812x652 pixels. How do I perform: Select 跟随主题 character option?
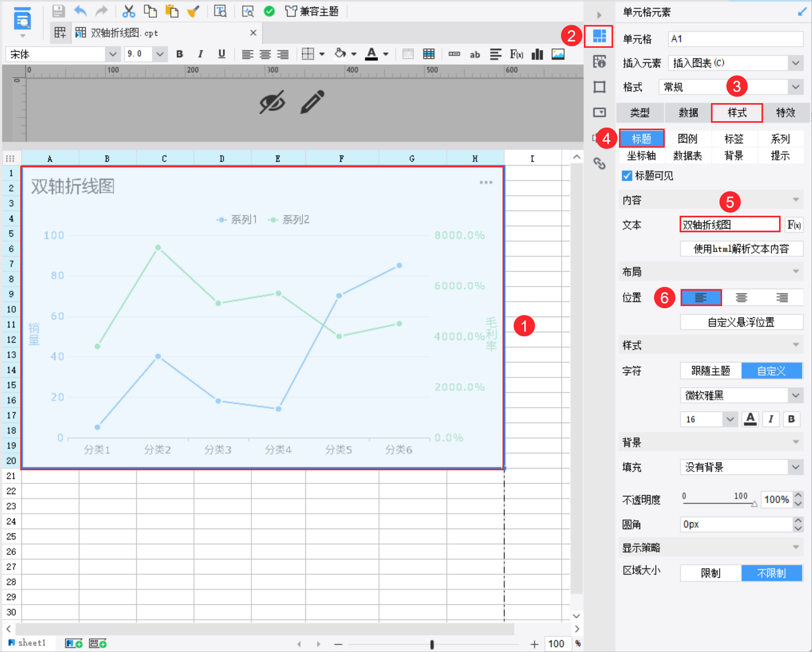coord(710,371)
